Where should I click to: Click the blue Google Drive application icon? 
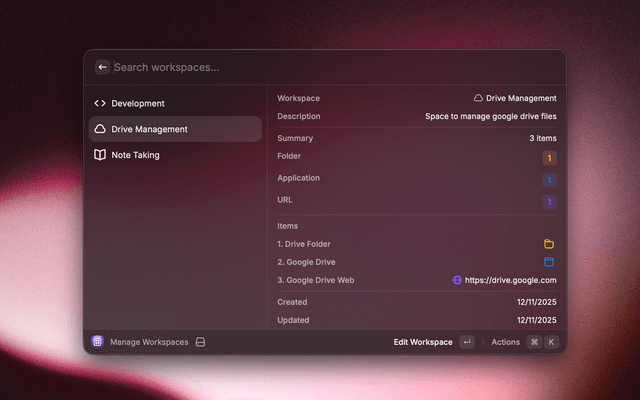coord(549,262)
